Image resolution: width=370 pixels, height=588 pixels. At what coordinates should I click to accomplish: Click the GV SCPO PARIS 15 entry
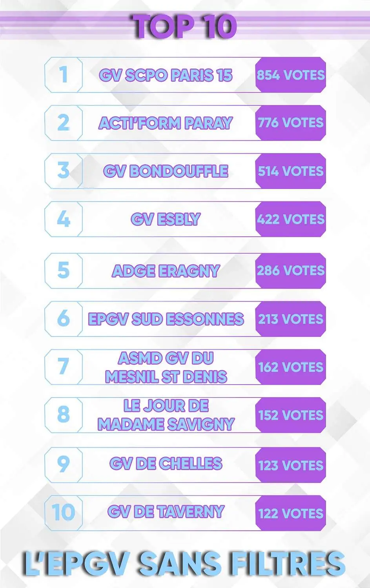click(166, 75)
